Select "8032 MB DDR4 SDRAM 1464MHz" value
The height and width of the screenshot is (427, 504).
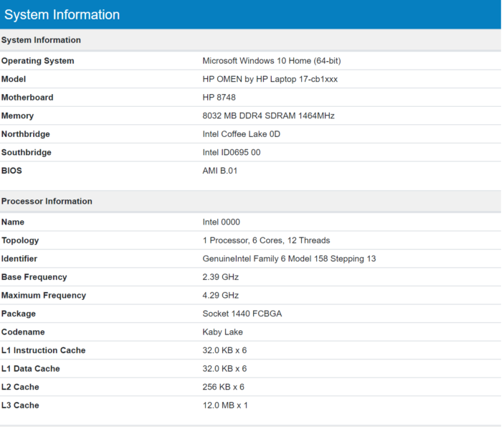pos(268,116)
